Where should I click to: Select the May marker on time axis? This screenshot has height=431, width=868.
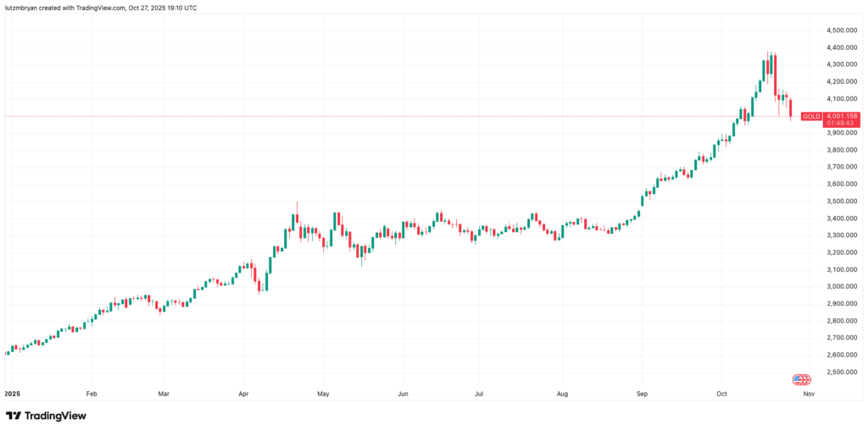click(323, 394)
